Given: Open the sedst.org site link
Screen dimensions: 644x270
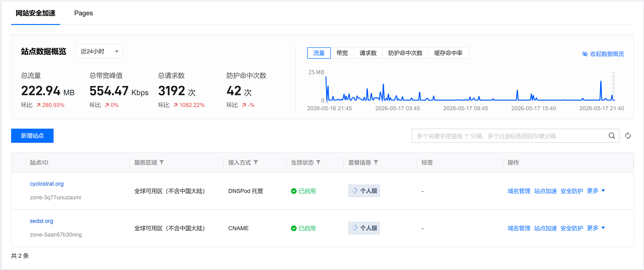Looking at the screenshot, I should [x=41, y=221].
